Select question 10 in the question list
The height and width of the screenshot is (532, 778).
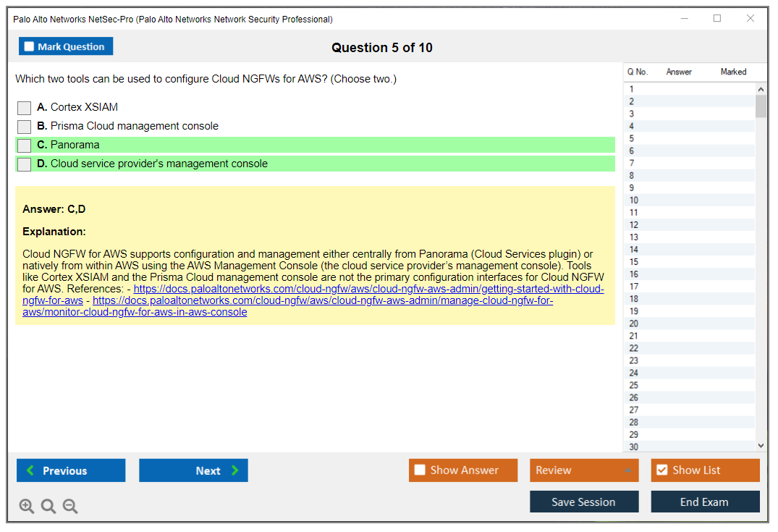634,200
